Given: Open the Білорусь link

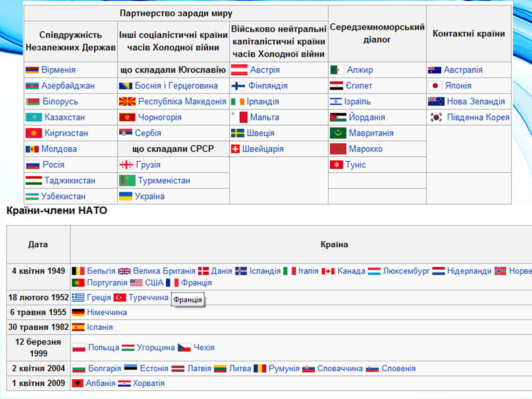Looking at the screenshot, I should 60,101.
